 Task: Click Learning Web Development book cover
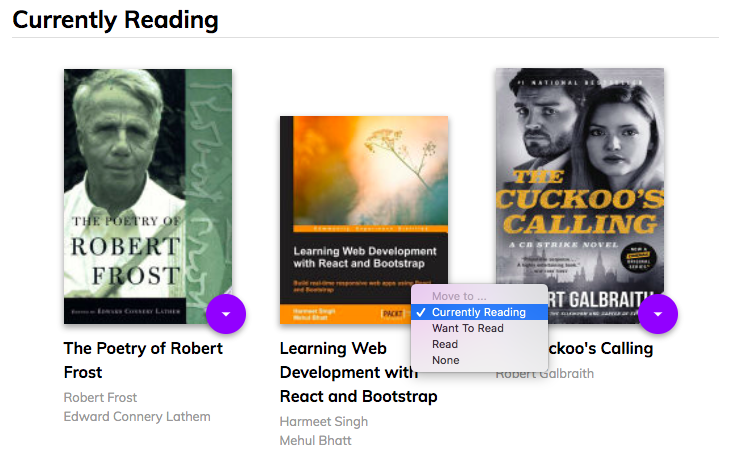point(364,220)
